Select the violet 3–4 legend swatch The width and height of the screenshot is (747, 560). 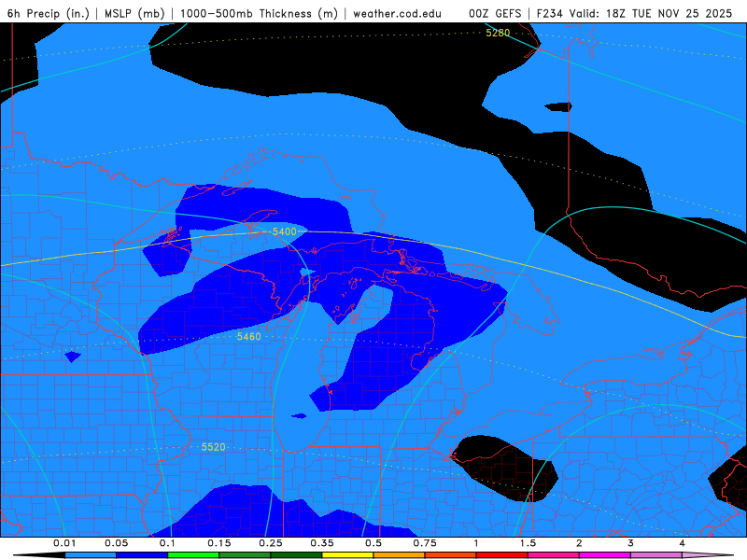coord(656,555)
